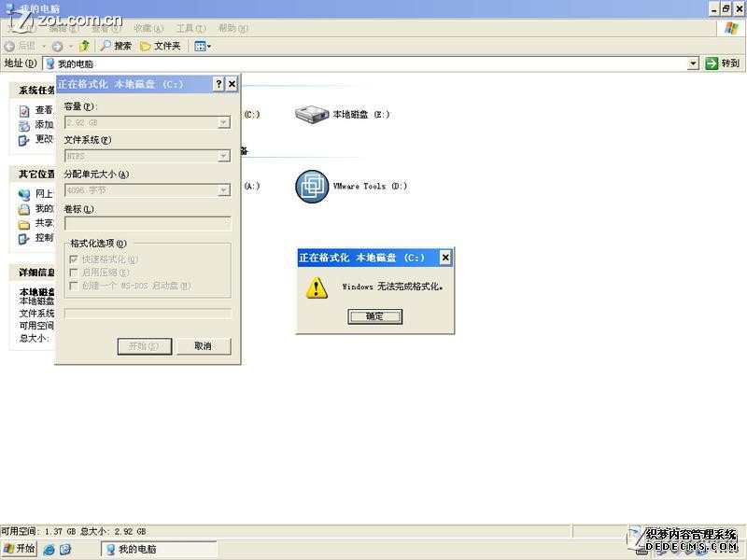Open the 容量 capacity dropdown

click(x=223, y=123)
